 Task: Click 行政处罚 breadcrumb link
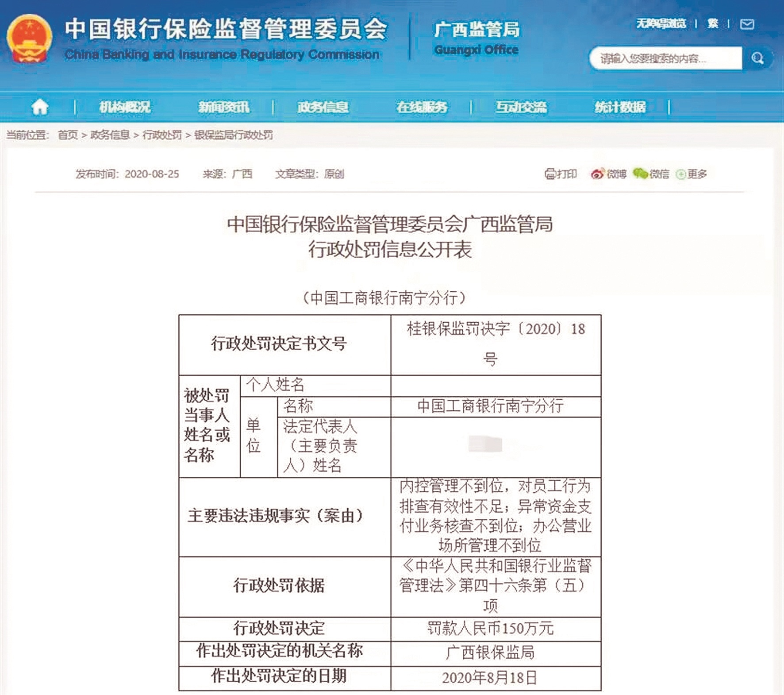(162, 135)
